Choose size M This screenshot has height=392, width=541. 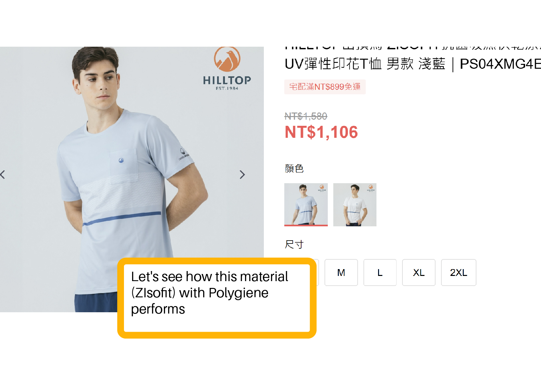(x=341, y=272)
